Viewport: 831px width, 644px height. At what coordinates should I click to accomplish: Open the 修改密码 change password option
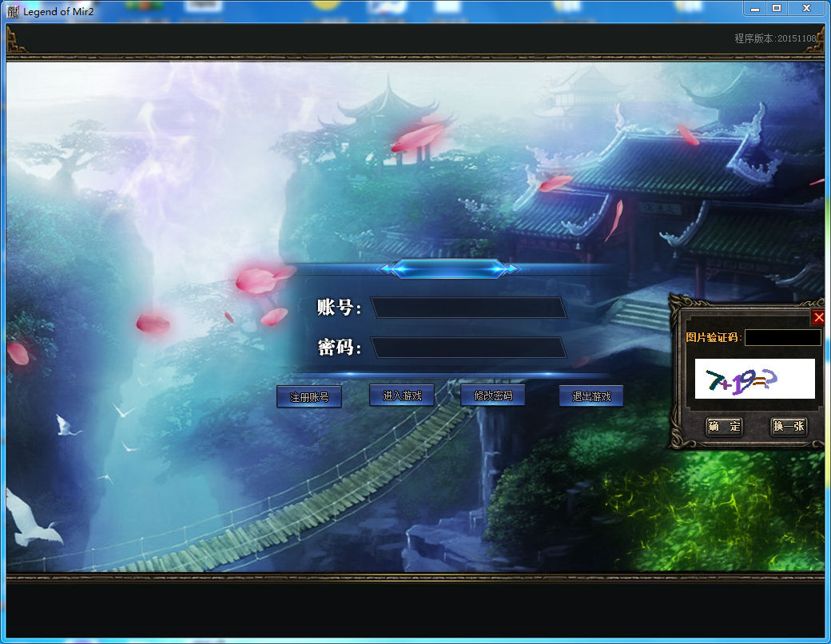[493, 396]
